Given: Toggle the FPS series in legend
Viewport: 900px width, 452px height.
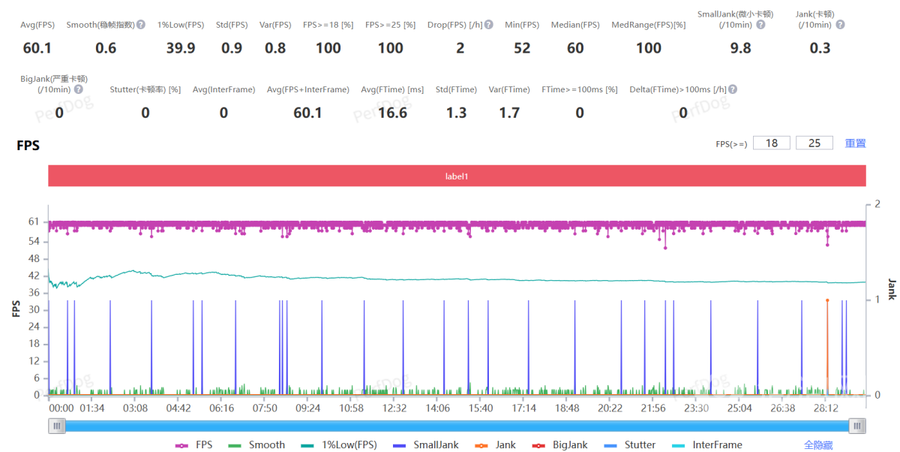Looking at the screenshot, I should click(x=194, y=445).
